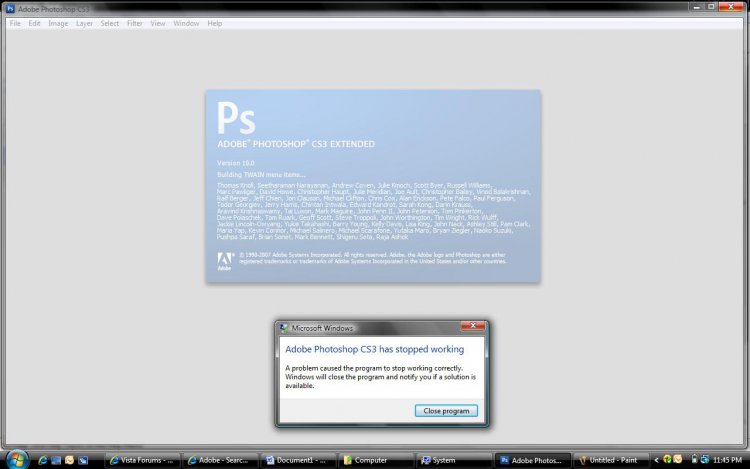Click the Adobe logo on splash screen
Viewport: 750px width, 469px height.
(x=225, y=262)
